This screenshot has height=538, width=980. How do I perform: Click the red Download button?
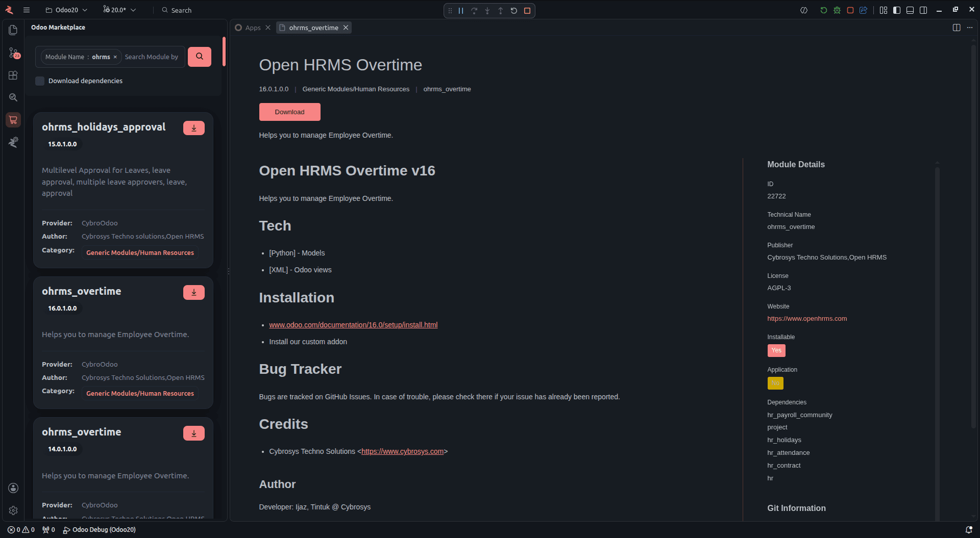tap(289, 112)
